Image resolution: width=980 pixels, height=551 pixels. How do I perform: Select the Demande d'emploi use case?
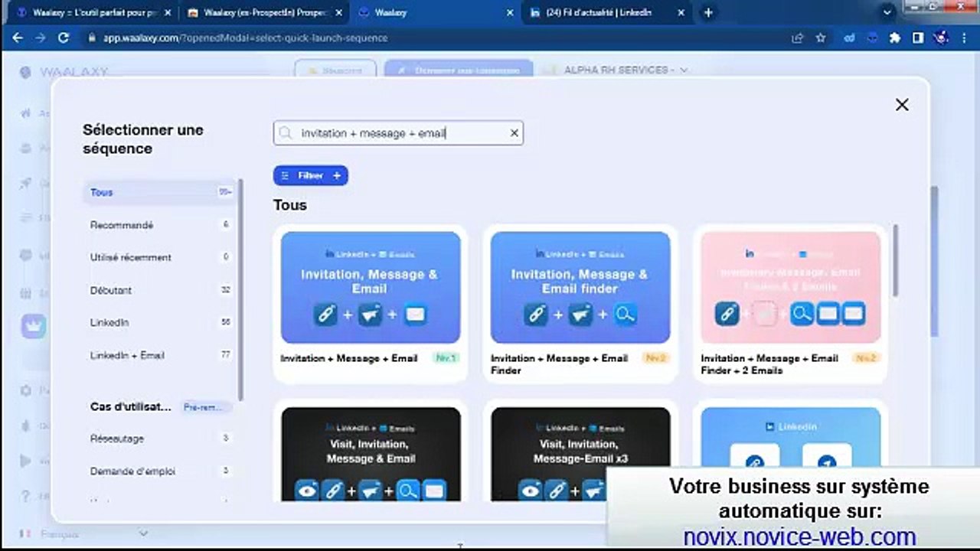(158, 471)
